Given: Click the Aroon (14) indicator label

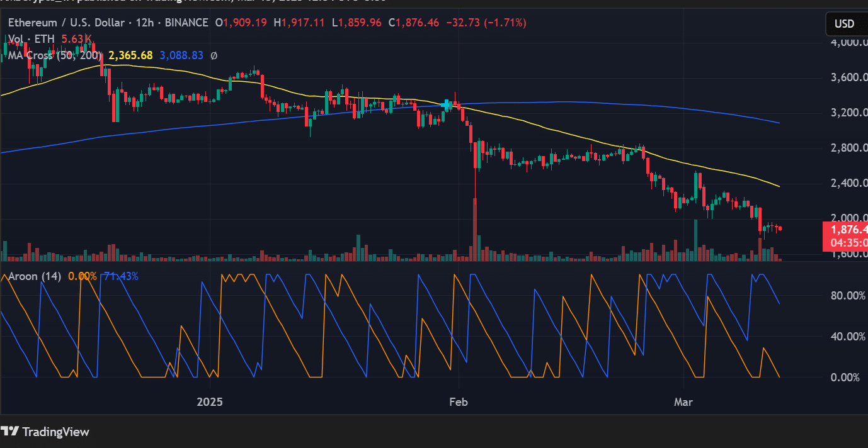Looking at the screenshot, I should pos(35,276).
